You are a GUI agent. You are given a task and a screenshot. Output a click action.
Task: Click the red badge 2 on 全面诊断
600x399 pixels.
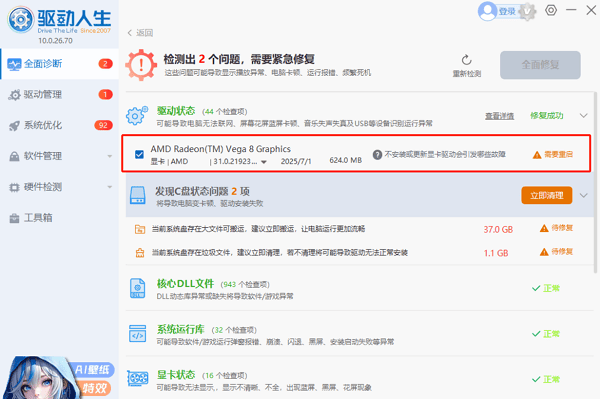point(106,64)
